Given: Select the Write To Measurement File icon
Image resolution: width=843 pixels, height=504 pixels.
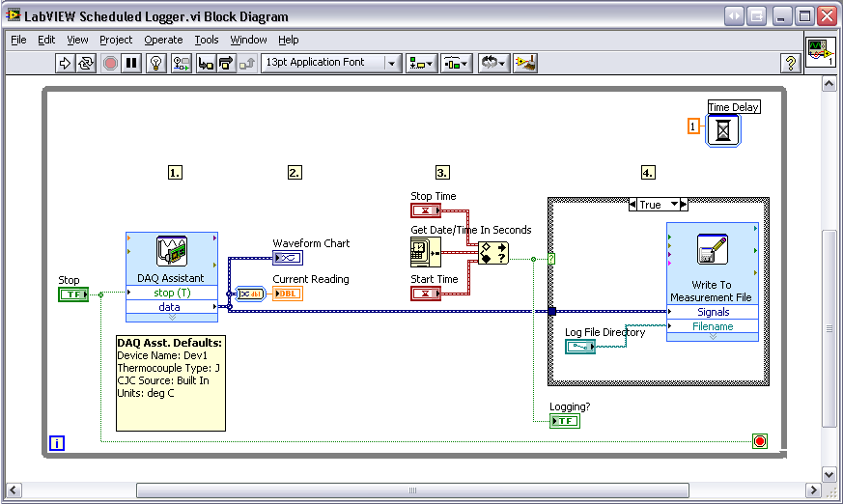Looking at the screenshot, I should tap(712, 251).
